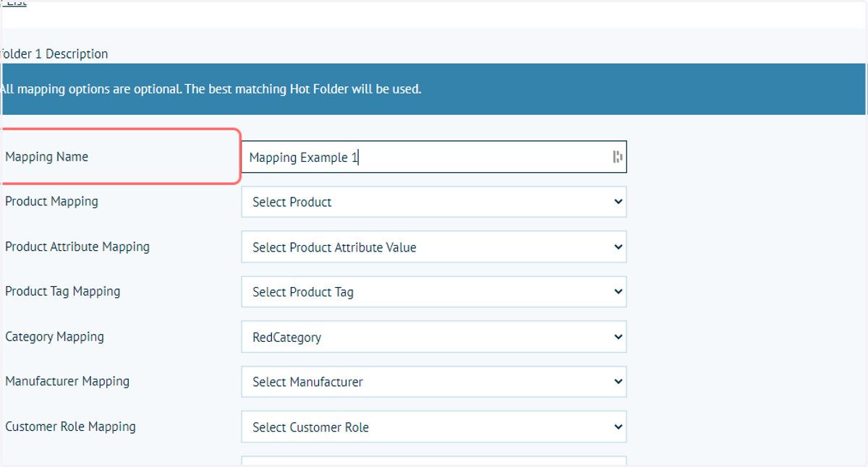
Task: Click the chevron arrow on Select Product dropdown
Action: pyautogui.click(x=618, y=202)
